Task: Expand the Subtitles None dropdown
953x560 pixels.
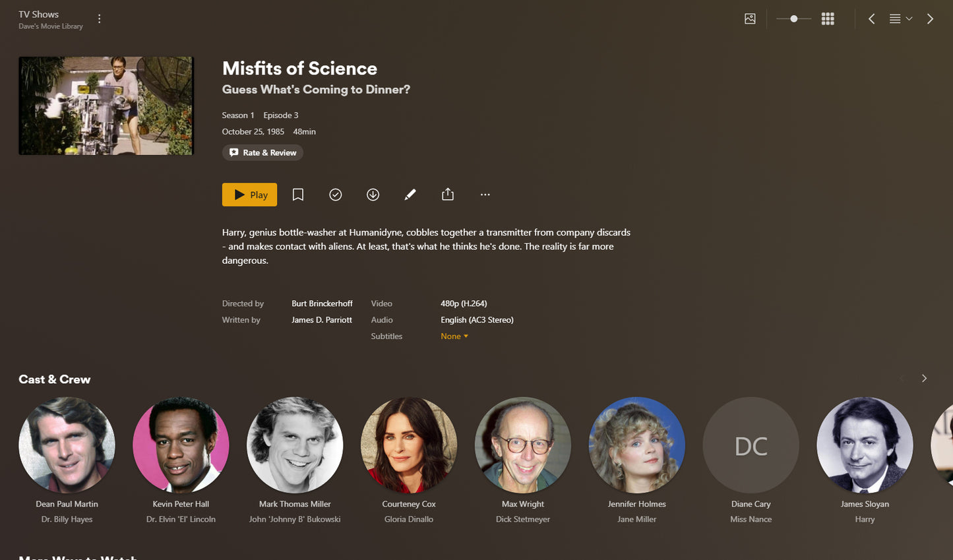Action: pyautogui.click(x=454, y=336)
